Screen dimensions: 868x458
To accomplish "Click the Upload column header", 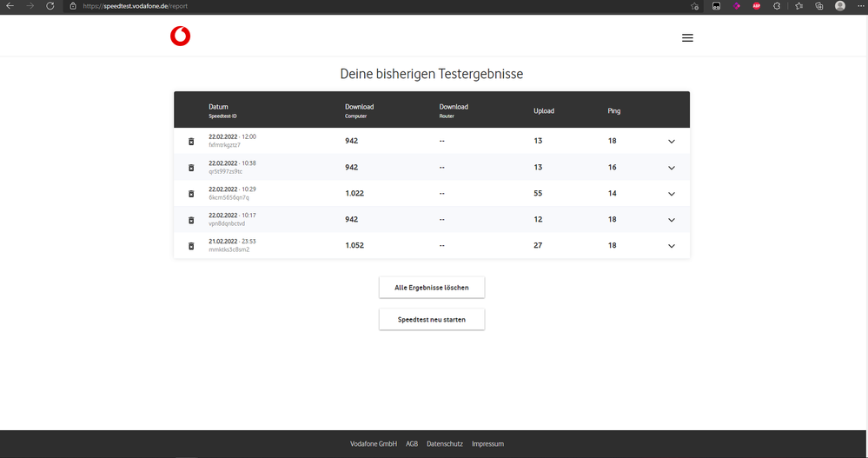I will pos(544,110).
